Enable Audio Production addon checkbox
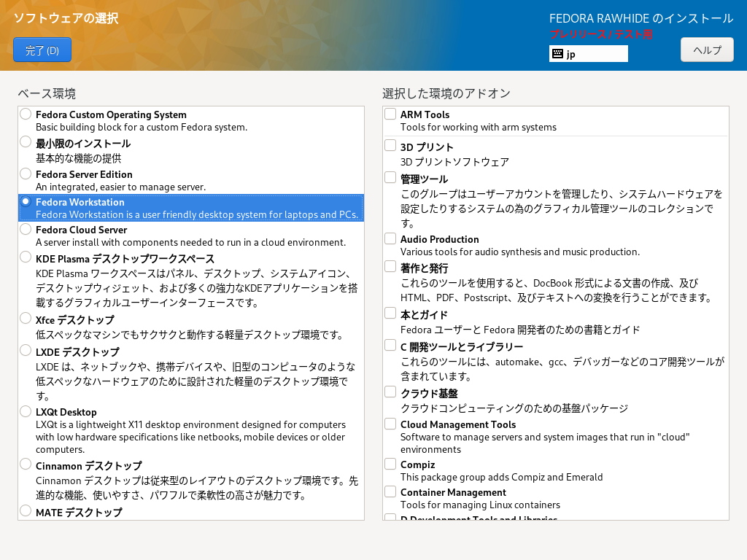Viewport: 747px width, 560px height. [390, 238]
